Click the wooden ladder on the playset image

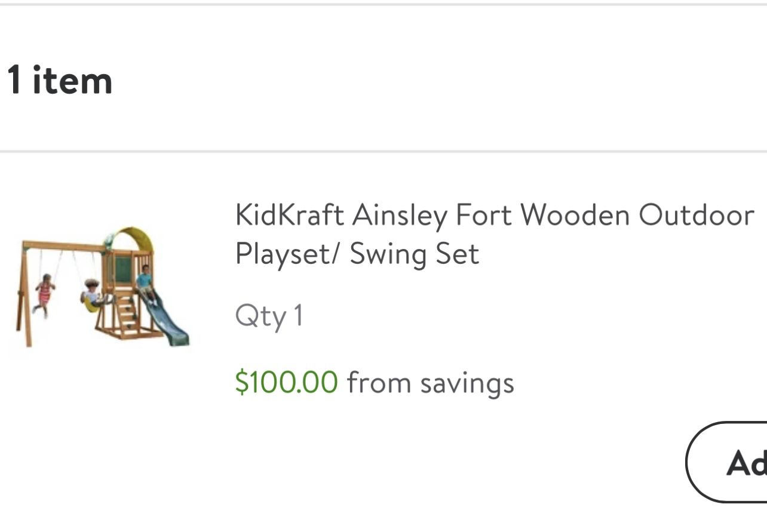[127, 315]
